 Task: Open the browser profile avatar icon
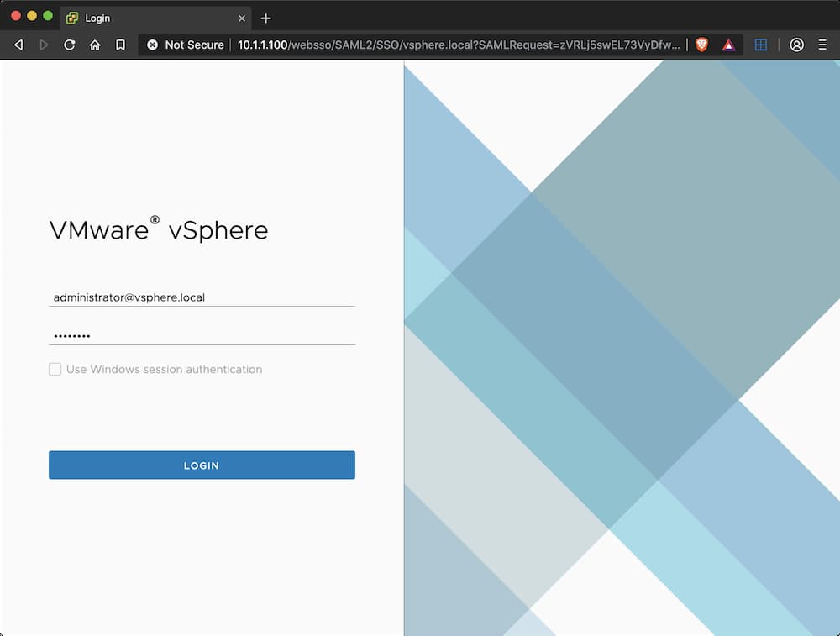pyautogui.click(x=796, y=45)
